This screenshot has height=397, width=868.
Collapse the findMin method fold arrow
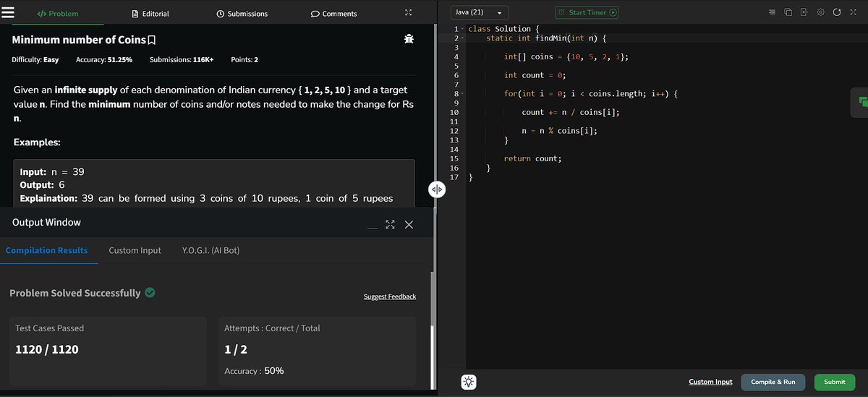(x=462, y=38)
